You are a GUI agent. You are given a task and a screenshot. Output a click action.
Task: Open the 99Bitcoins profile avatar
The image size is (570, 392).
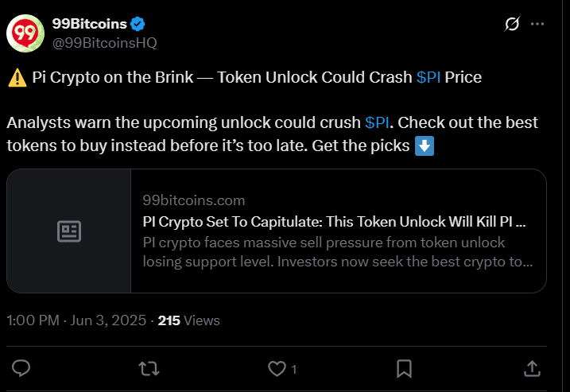(25, 33)
